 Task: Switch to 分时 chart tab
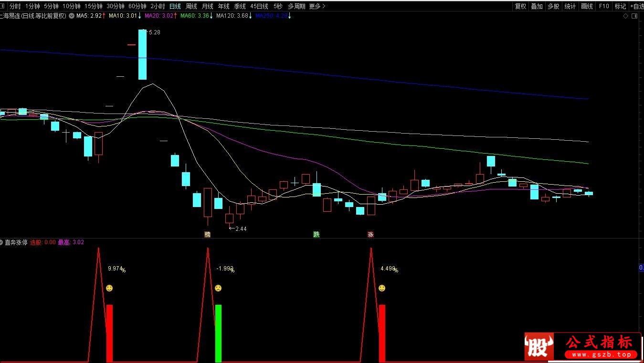(15, 6)
